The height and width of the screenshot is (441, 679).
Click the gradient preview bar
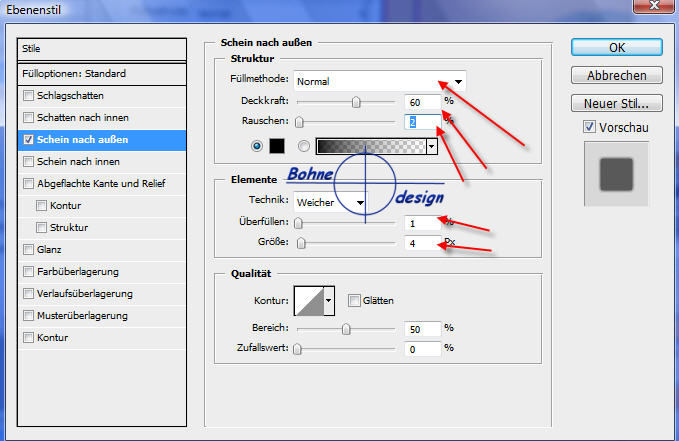pyautogui.click(x=370, y=146)
